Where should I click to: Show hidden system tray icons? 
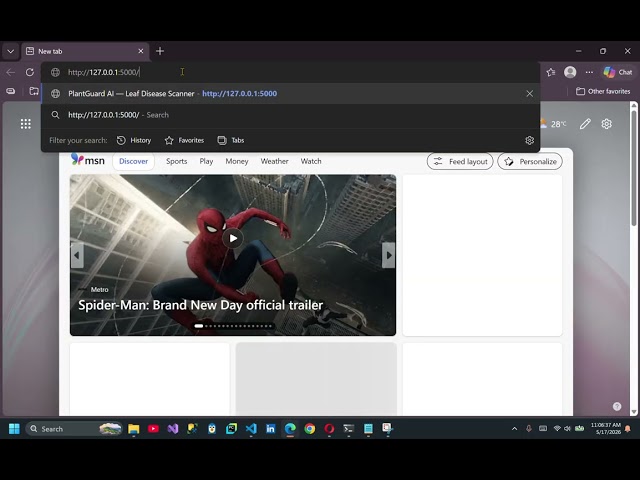(x=514, y=429)
